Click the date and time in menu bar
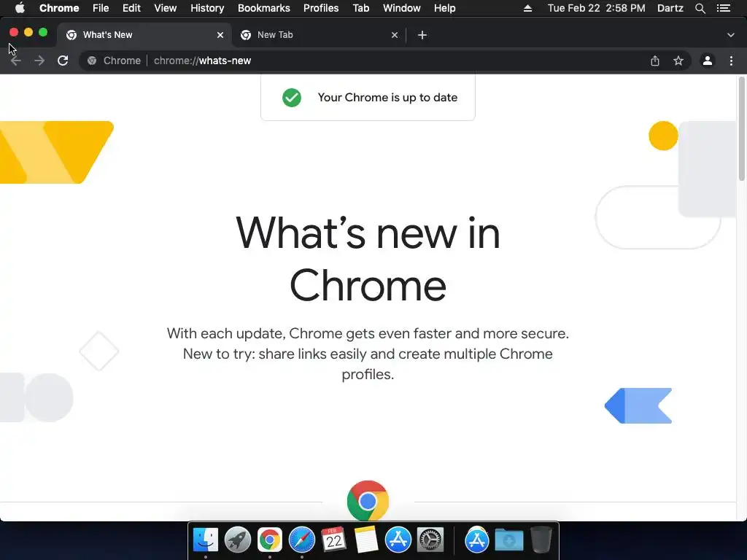The width and height of the screenshot is (747, 560). (x=597, y=8)
